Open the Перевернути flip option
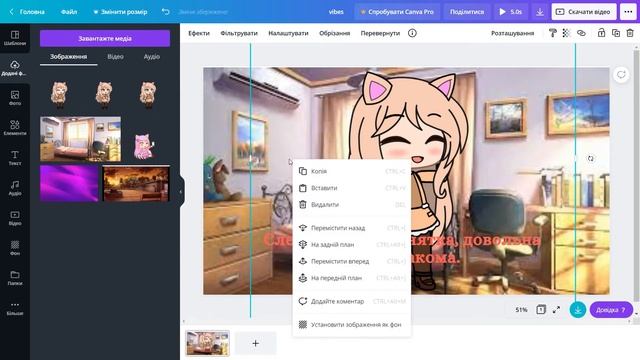This screenshot has width=640, height=360. [380, 33]
